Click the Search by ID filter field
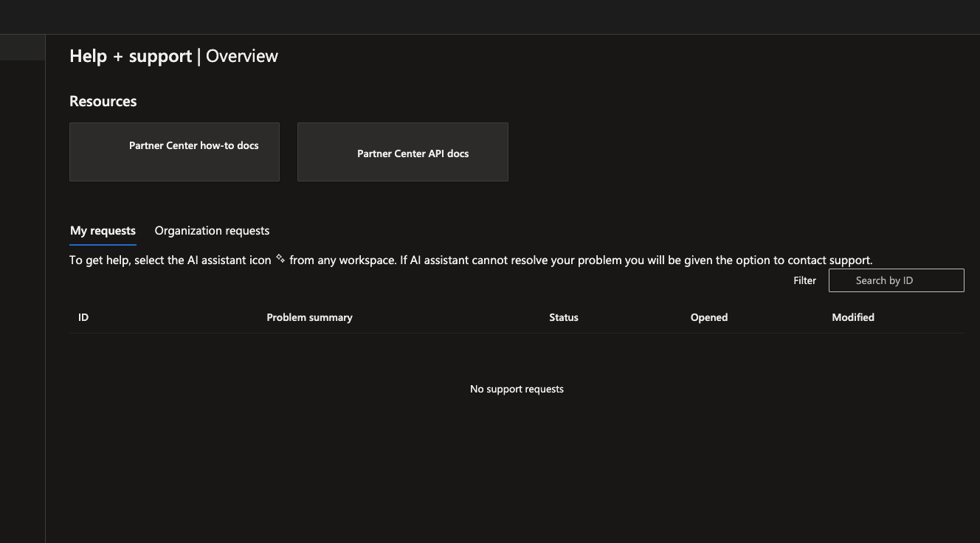The image size is (980, 543). 896,280
